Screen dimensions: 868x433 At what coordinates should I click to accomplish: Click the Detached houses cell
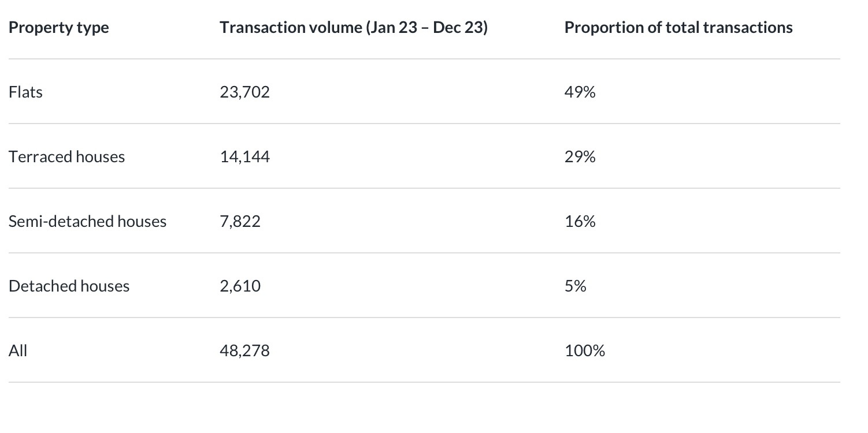pos(69,286)
